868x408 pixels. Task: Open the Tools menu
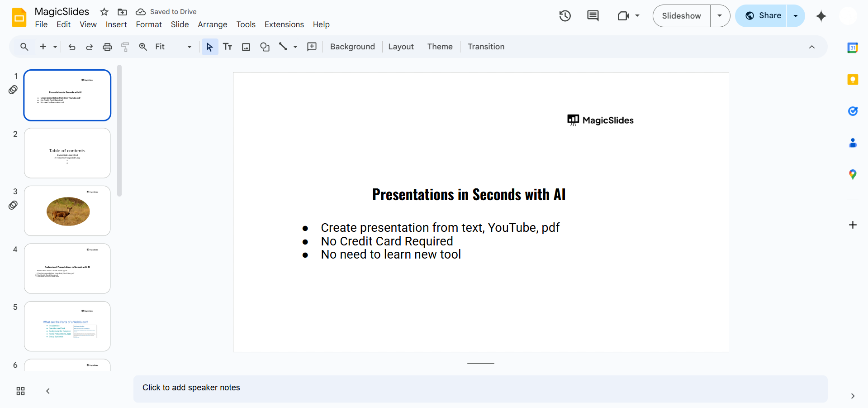pyautogui.click(x=246, y=24)
